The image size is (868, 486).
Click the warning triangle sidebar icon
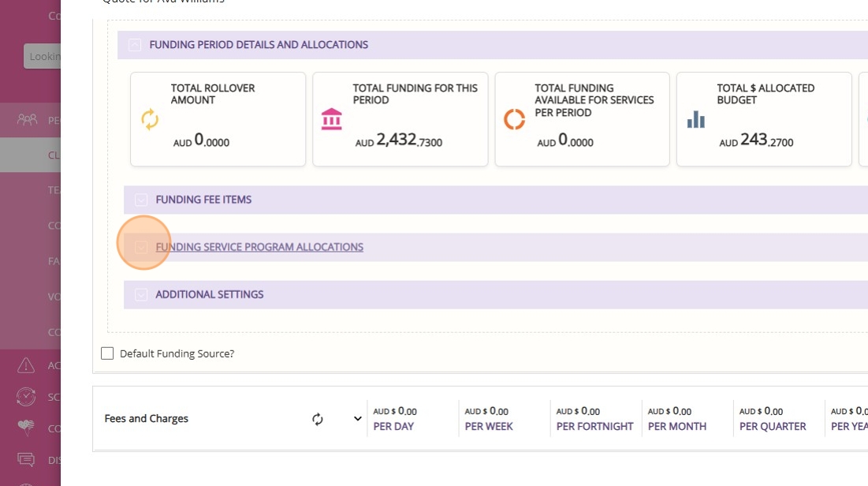27,365
